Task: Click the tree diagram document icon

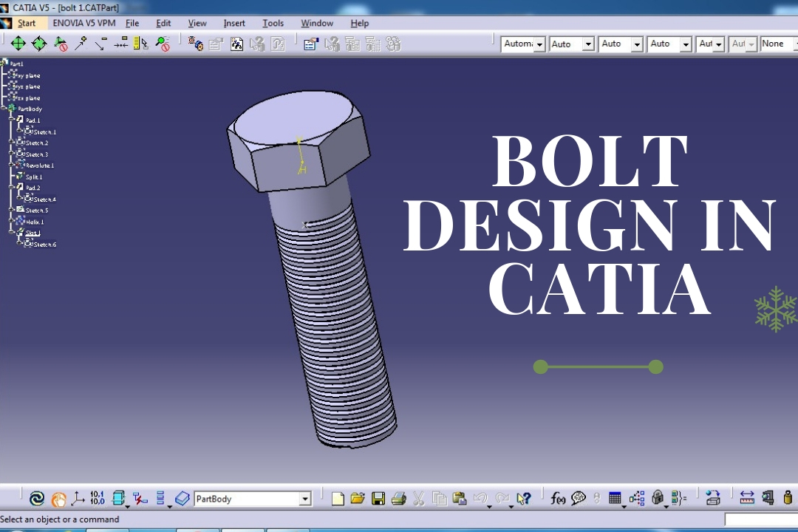Action: (x=236, y=44)
